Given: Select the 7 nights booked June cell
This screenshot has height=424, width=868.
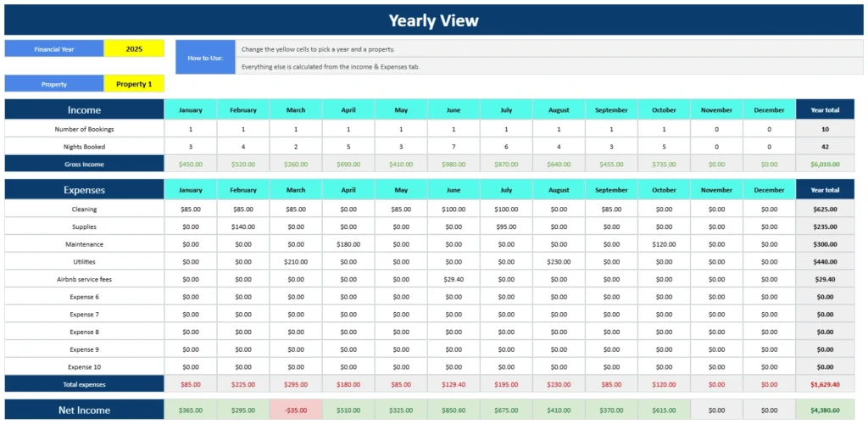Looking at the screenshot, I should [x=453, y=147].
